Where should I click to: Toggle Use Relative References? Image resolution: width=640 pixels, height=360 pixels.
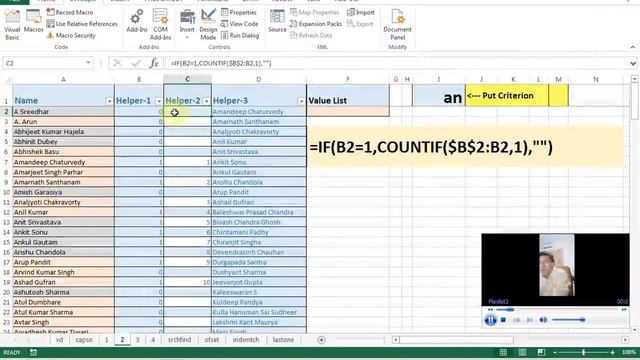click(x=82, y=24)
